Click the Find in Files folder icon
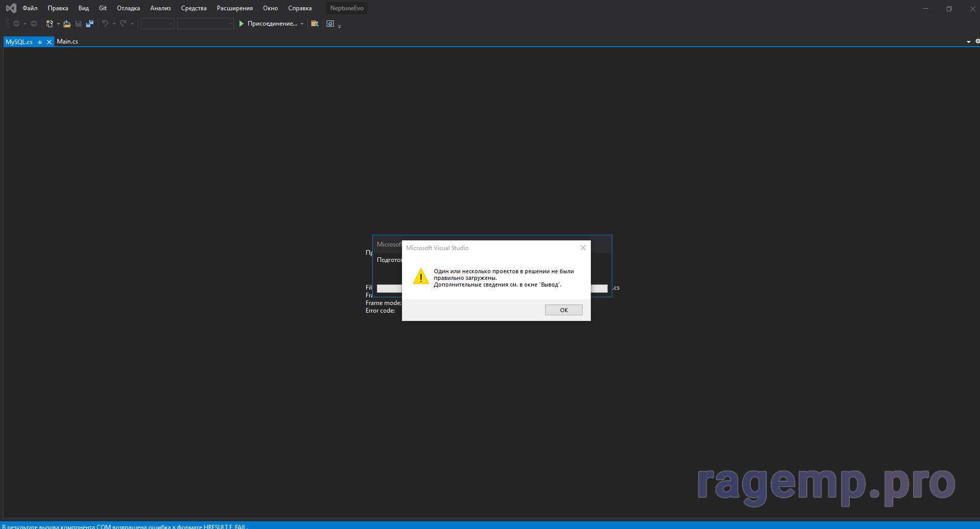 [315, 24]
